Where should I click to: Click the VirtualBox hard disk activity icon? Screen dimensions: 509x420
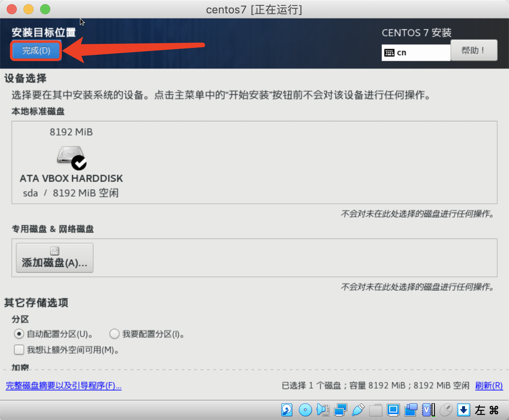point(287,410)
